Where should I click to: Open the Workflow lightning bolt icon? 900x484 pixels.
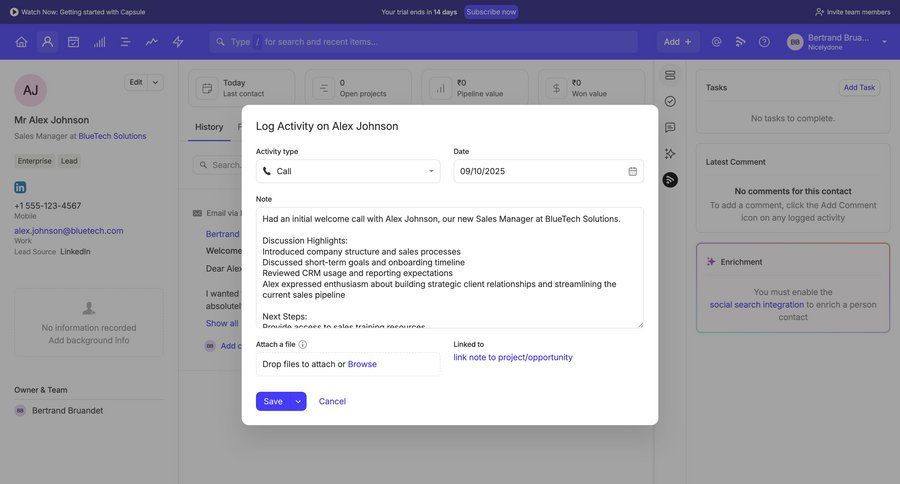pos(178,42)
